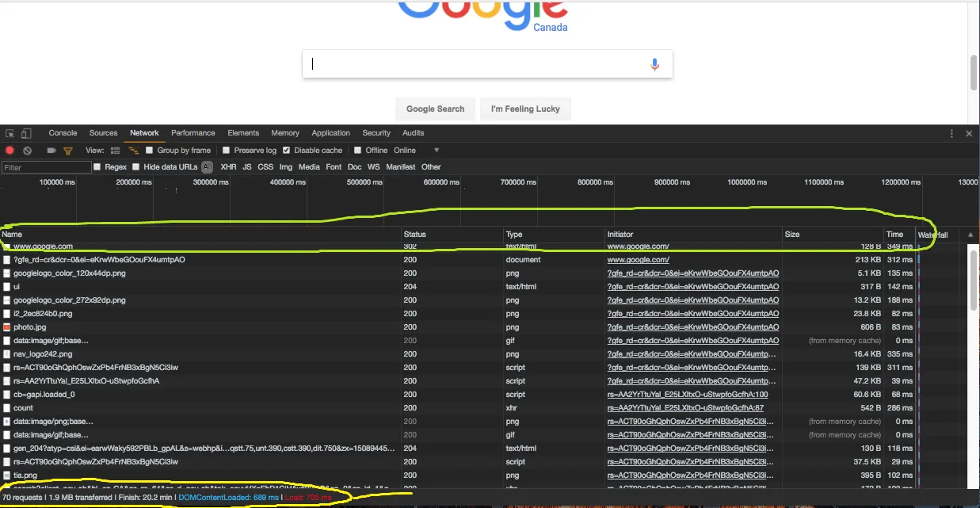Switch to large request rows view
Image resolution: width=980 pixels, height=508 pixels.
tap(116, 151)
